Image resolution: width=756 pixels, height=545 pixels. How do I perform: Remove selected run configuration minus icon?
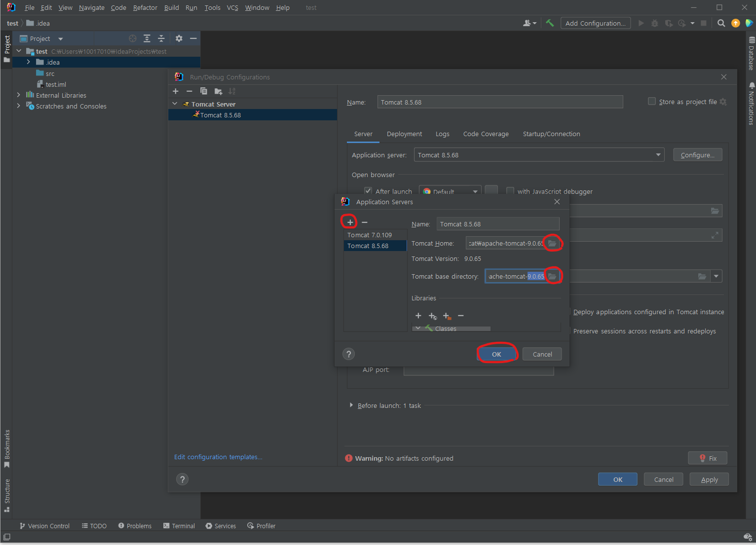pos(189,91)
